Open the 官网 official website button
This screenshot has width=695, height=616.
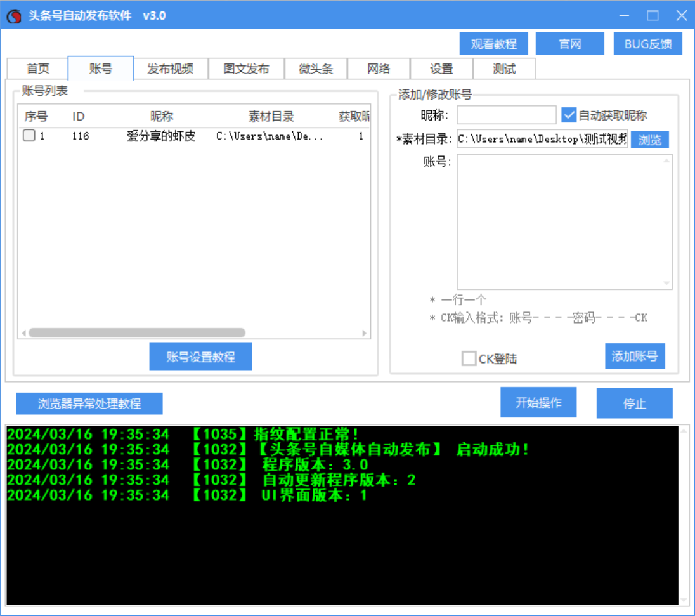(569, 44)
